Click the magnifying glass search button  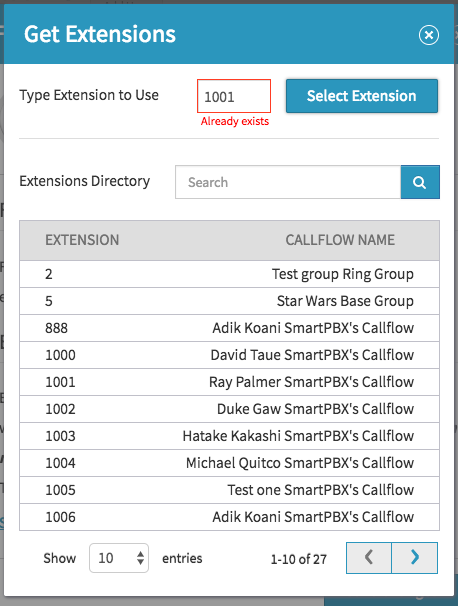(x=420, y=182)
